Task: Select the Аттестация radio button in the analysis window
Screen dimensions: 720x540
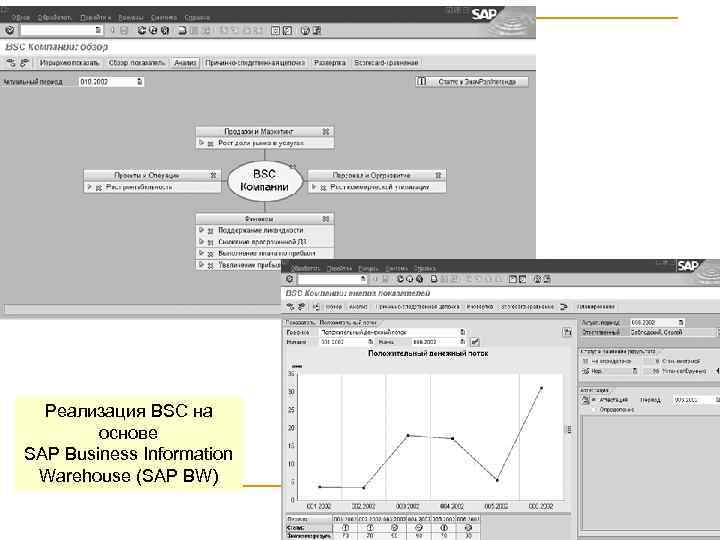Action: (x=593, y=400)
